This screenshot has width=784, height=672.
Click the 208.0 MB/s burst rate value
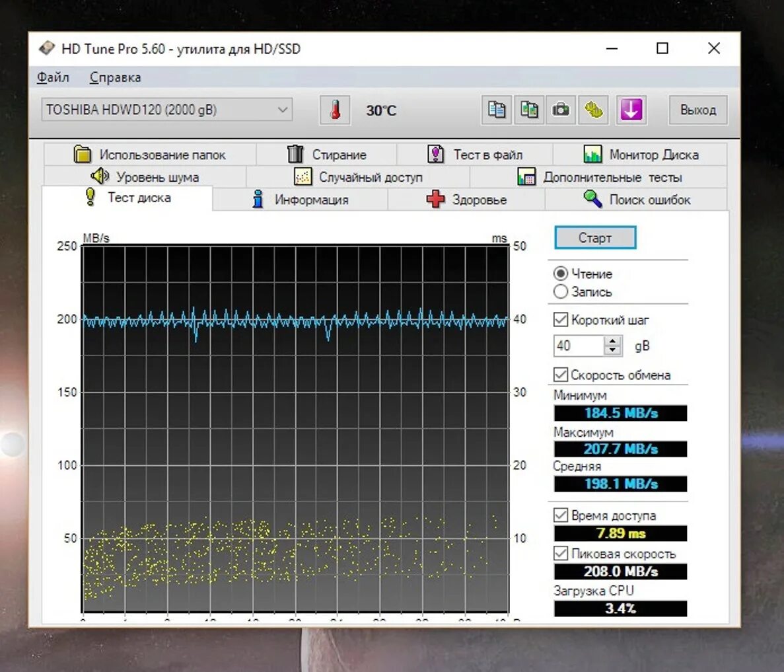(620, 572)
